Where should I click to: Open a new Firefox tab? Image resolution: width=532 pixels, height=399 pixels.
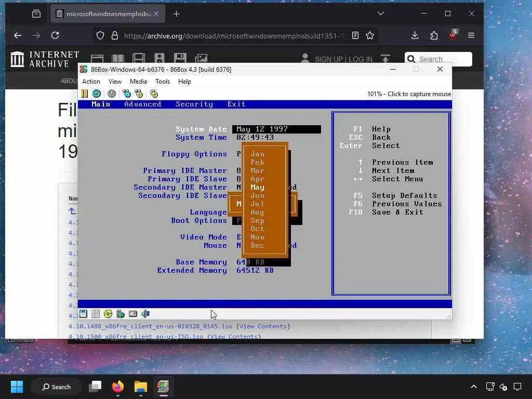pyautogui.click(x=177, y=14)
